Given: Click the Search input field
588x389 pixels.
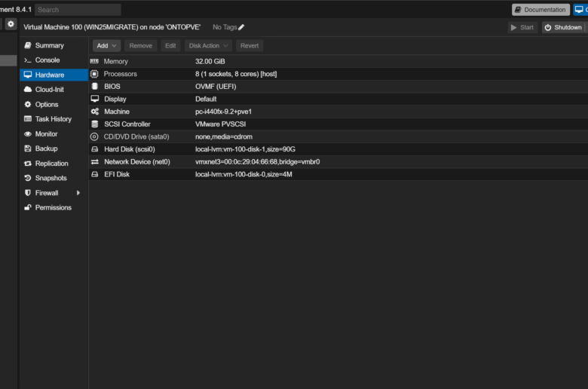Looking at the screenshot, I should tap(78, 10).
